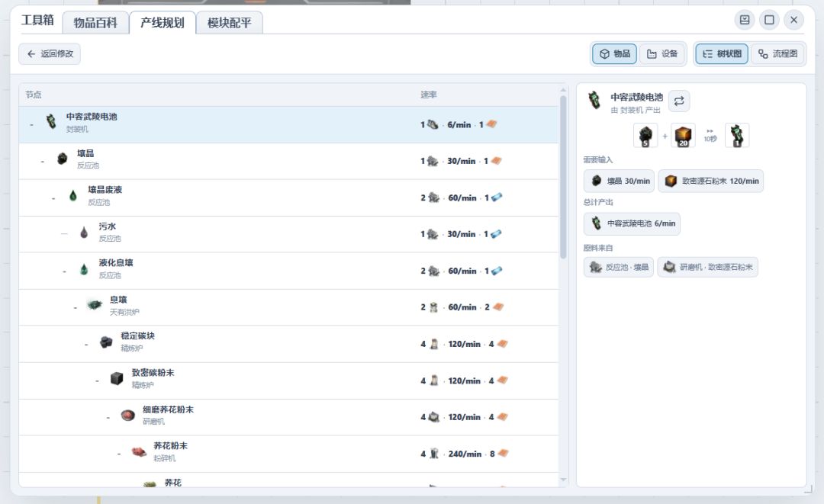Click the orange 致密源石粉末 recipe input icon

pos(683,136)
